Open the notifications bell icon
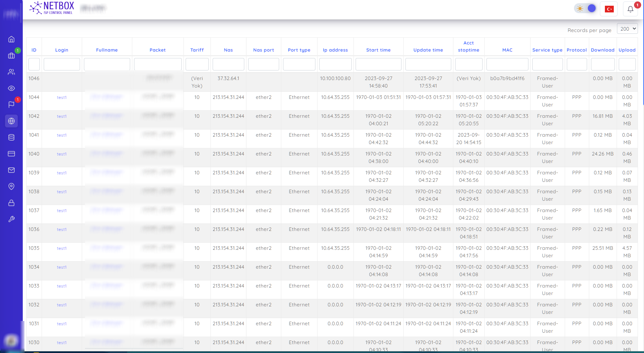The image size is (644, 353). (630, 9)
